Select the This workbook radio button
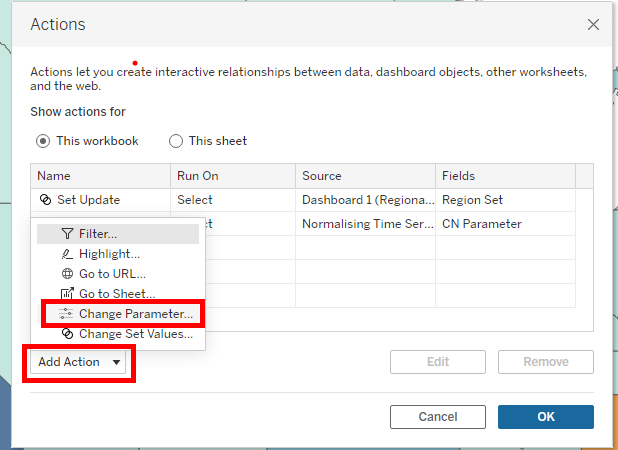This screenshot has width=618, height=450. (43, 141)
